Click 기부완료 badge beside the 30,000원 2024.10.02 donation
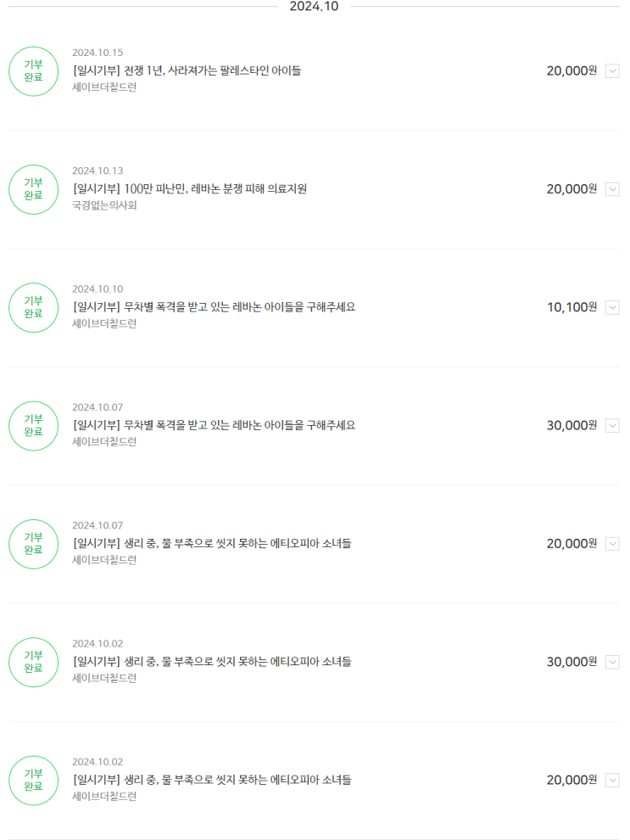Viewport: 630px width, 840px height. click(x=33, y=662)
